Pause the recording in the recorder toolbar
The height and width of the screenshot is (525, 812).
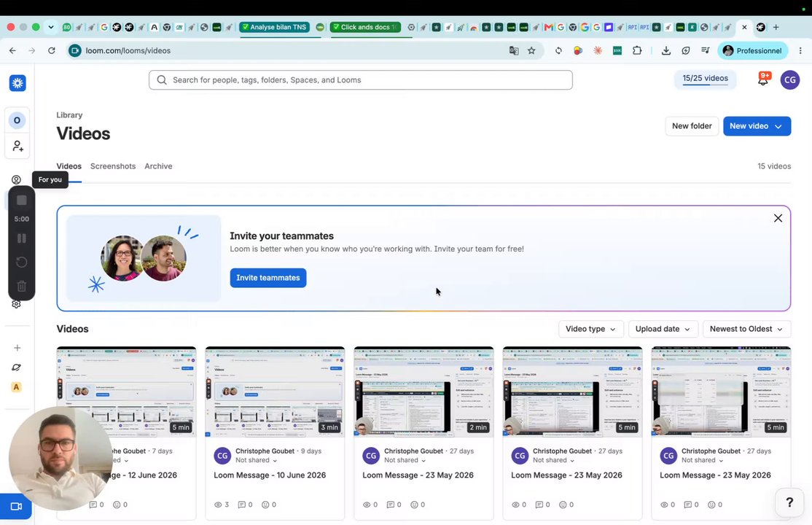(x=22, y=238)
